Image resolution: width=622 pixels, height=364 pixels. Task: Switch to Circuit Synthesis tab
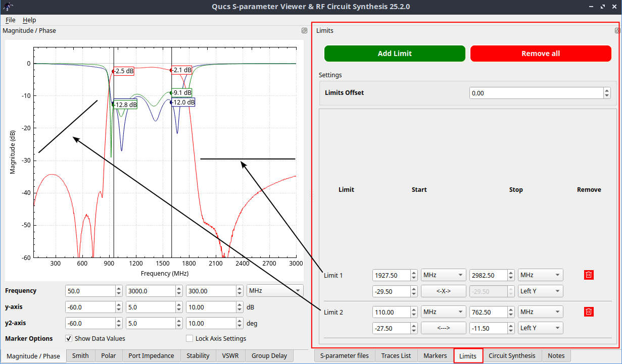(511, 356)
